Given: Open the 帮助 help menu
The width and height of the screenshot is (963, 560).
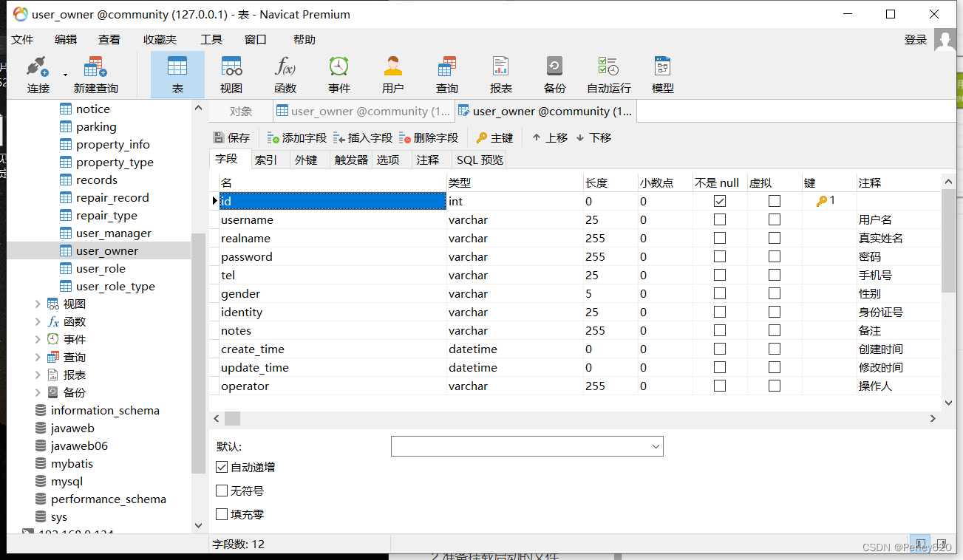Looking at the screenshot, I should [x=304, y=40].
